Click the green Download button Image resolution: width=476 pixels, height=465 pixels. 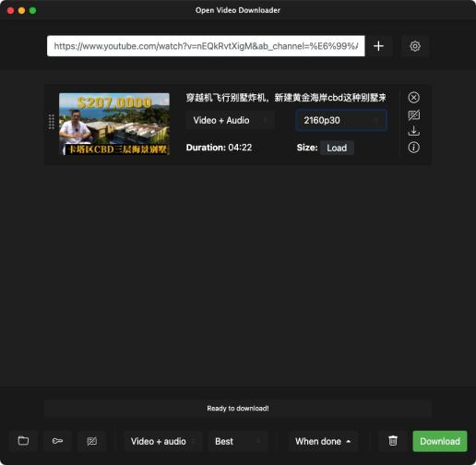tap(440, 441)
